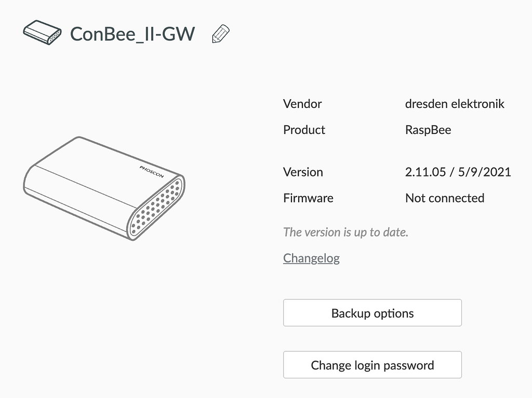Click the ConBee_II-GW gateway title

point(132,33)
